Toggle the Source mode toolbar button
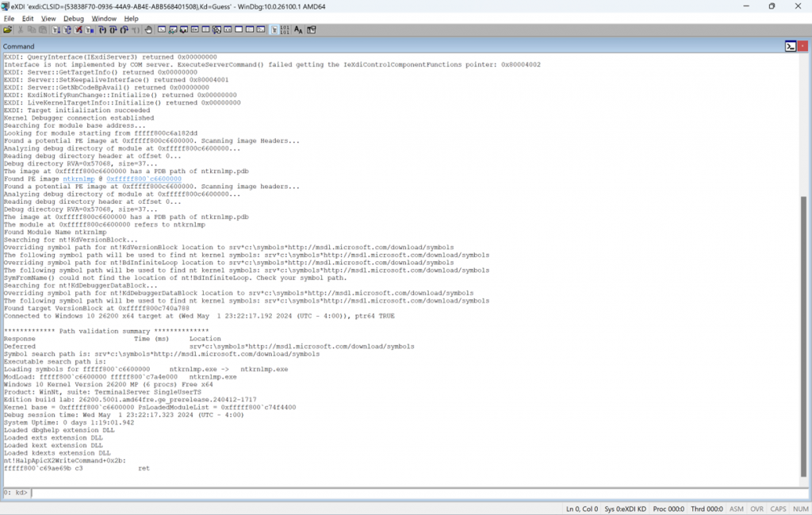Image resolution: width=812 pixels, height=515 pixels. pyautogui.click(x=274, y=29)
